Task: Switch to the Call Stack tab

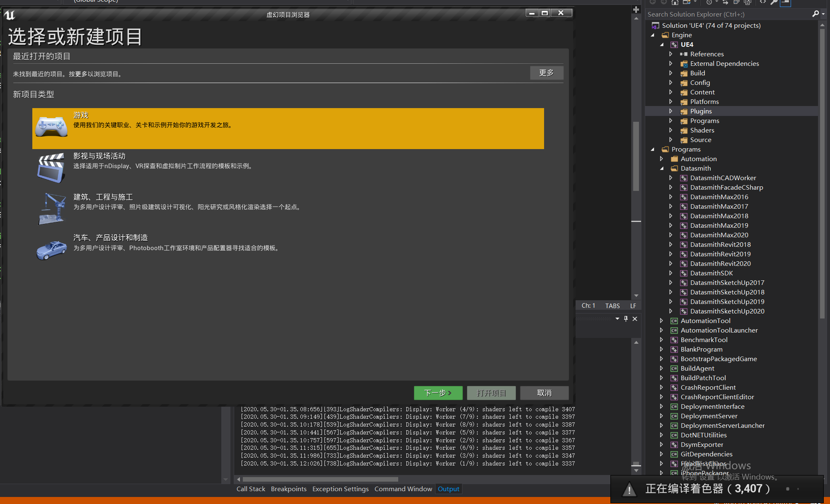Action: [x=251, y=489]
